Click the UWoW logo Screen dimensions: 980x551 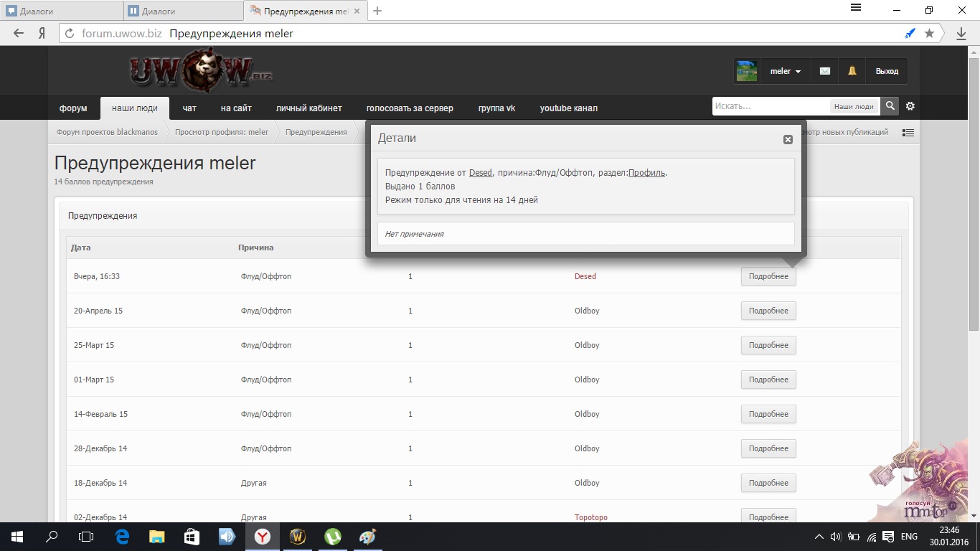pyautogui.click(x=201, y=70)
